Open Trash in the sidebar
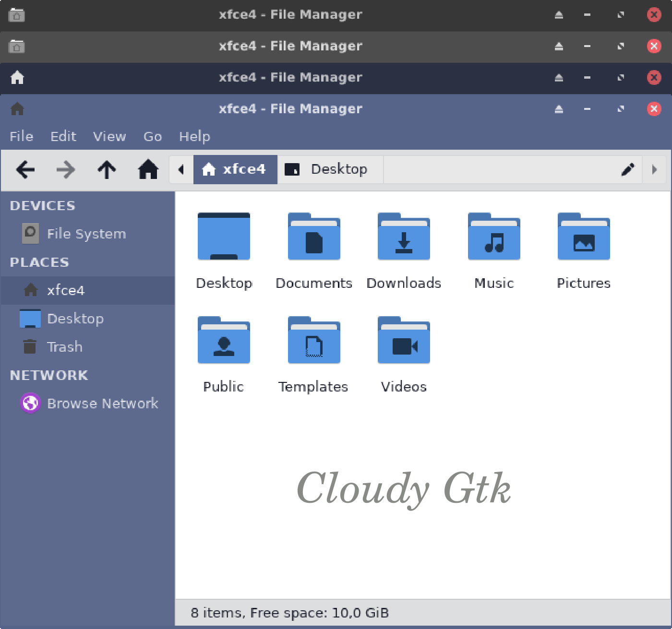Viewport: 672px width, 629px height. (x=87, y=347)
